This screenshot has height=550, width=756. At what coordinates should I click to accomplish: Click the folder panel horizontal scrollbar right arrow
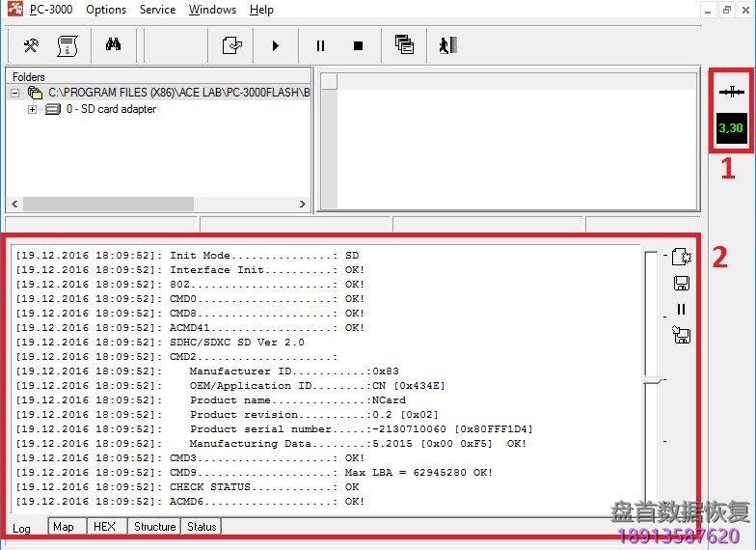303,205
